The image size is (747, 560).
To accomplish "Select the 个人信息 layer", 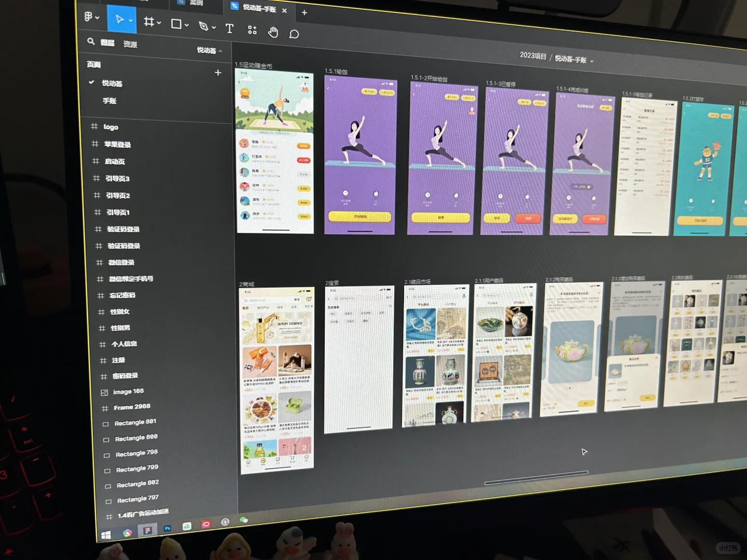I will tap(125, 344).
